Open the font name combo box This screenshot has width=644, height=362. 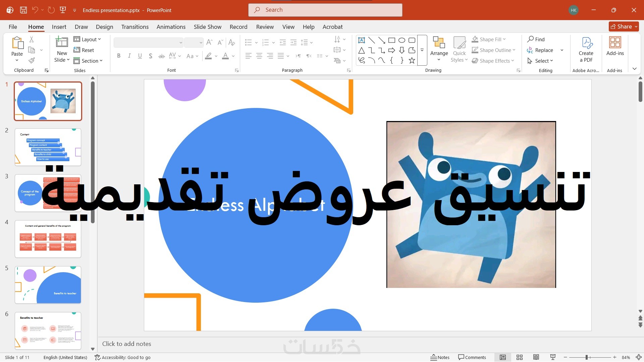tap(148, 43)
